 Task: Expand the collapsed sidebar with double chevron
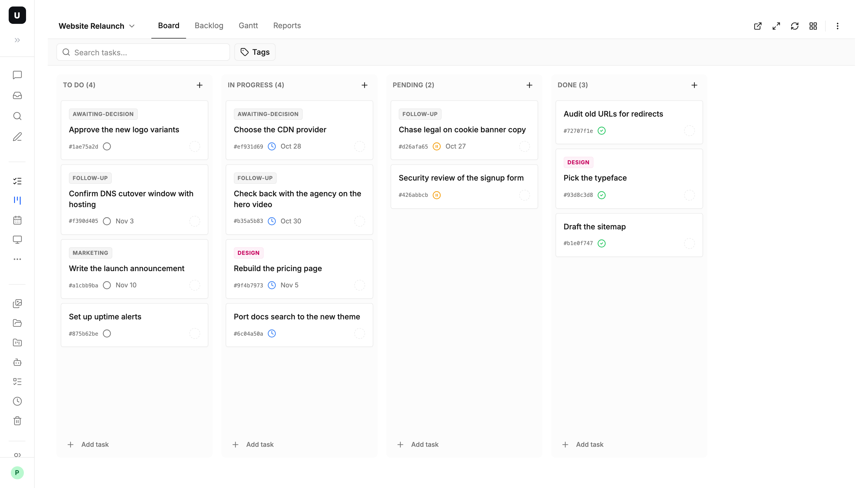pos(17,40)
